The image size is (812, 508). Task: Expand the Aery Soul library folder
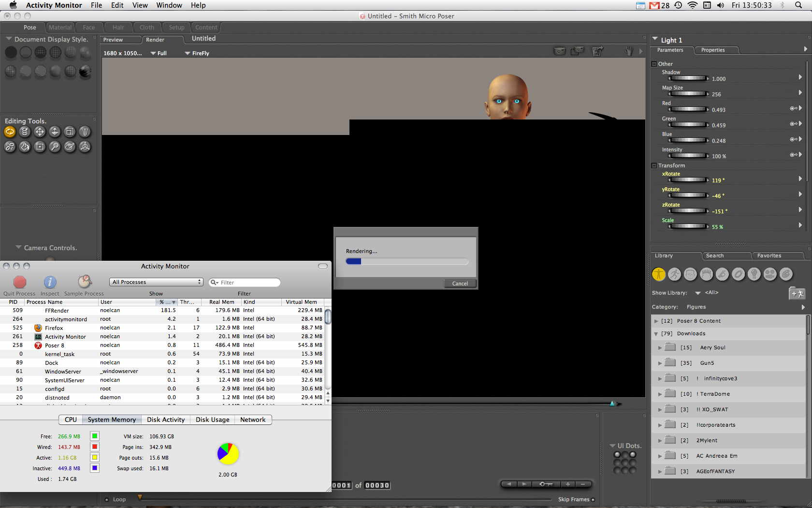[x=660, y=347]
